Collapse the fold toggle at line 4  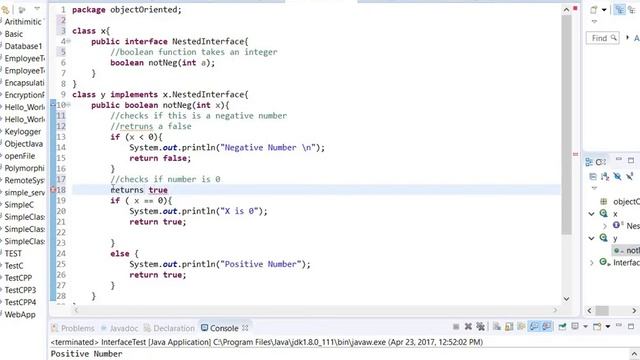(69, 41)
